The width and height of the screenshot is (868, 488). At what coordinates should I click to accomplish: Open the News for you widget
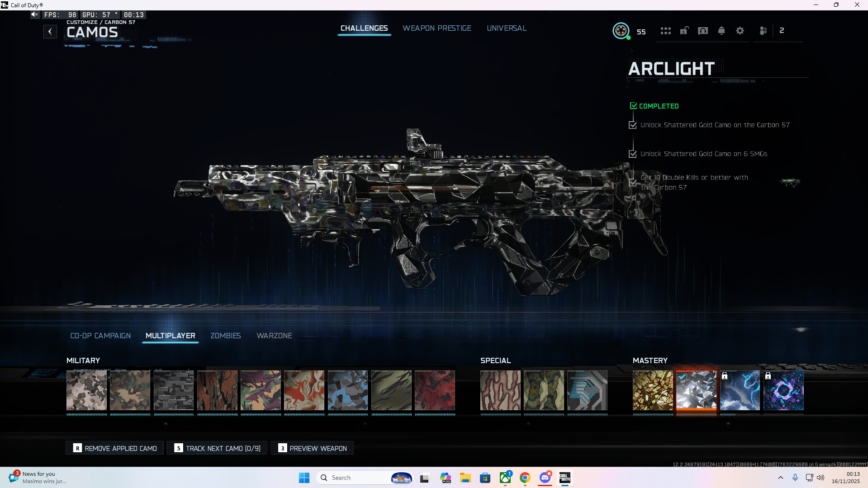38,478
